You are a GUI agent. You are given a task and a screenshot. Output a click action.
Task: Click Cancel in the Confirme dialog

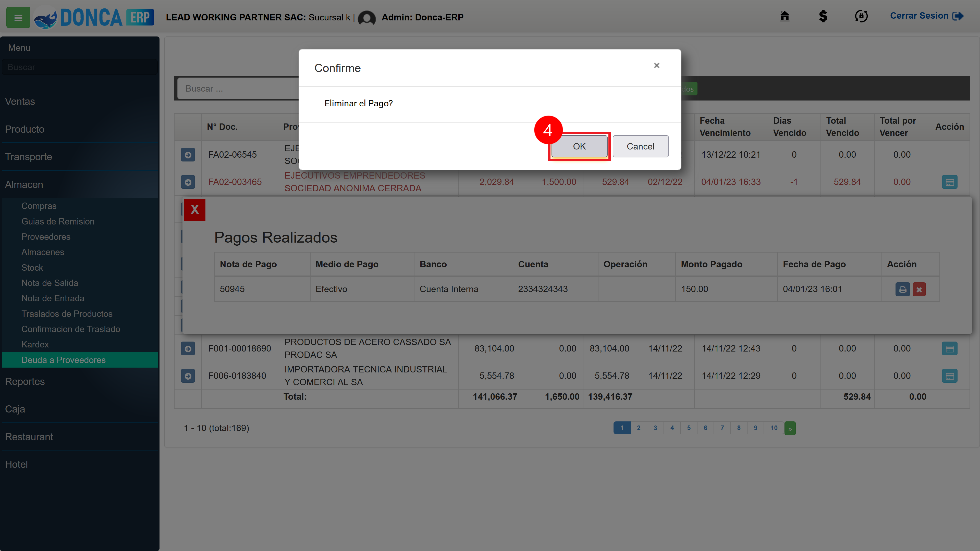(640, 146)
